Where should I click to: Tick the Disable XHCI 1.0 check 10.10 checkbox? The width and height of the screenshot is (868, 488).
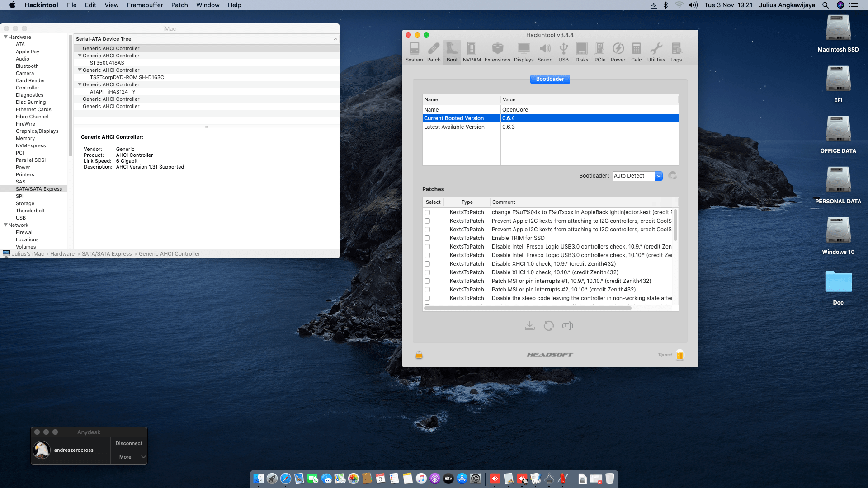pyautogui.click(x=427, y=272)
